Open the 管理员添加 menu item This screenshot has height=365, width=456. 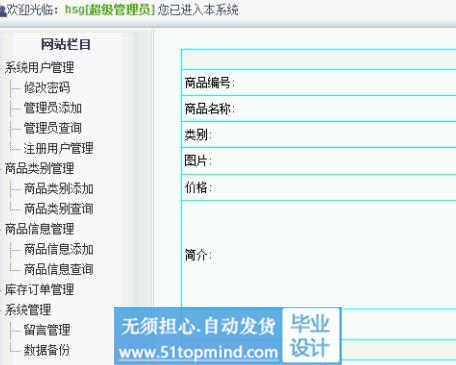(x=53, y=108)
